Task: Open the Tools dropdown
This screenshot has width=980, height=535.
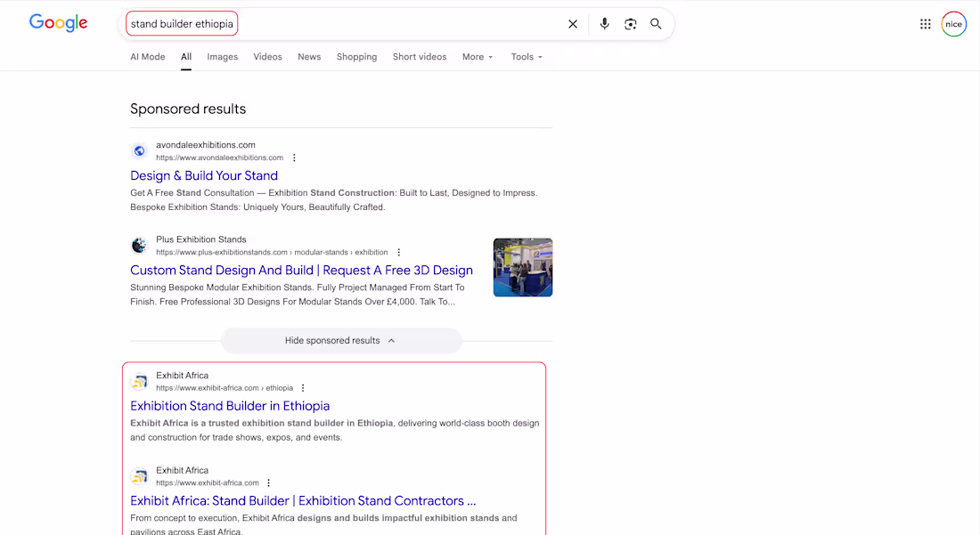Action: 527,56
